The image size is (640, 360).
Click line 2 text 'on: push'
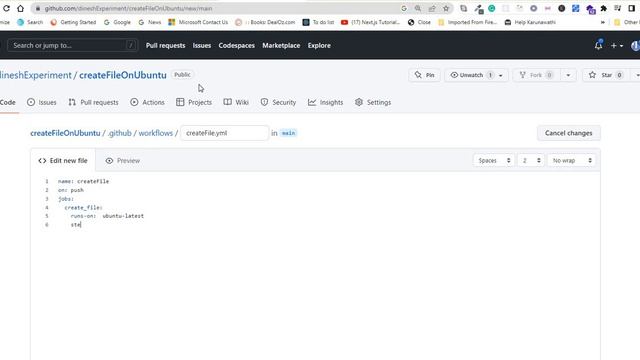[x=71, y=190]
